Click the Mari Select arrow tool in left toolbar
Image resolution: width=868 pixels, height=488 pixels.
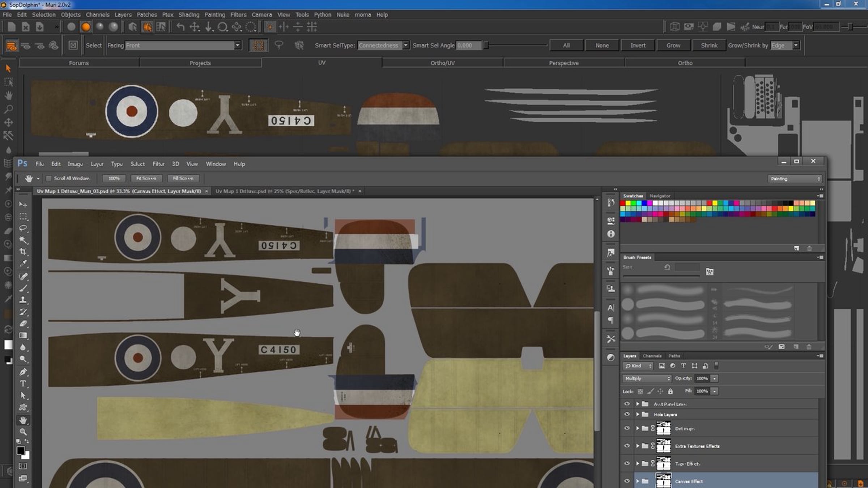(x=8, y=69)
